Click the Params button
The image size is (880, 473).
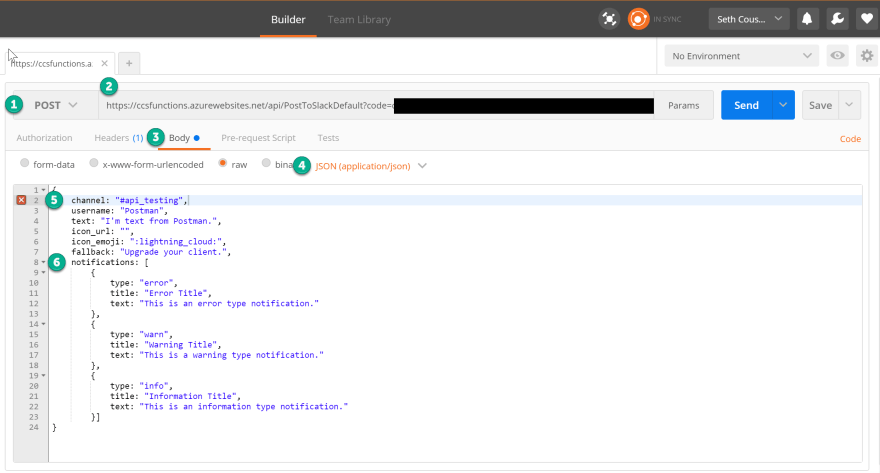pos(683,105)
